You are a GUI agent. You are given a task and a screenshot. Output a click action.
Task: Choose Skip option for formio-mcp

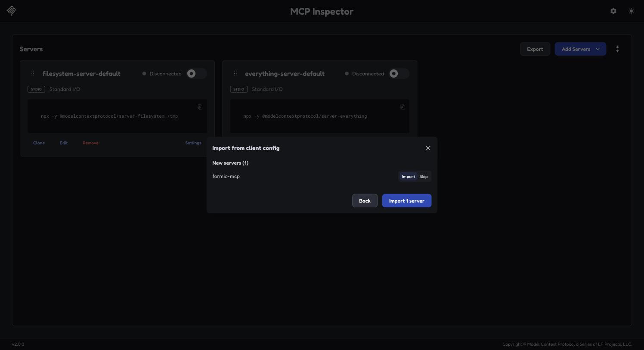coord(424,176)
